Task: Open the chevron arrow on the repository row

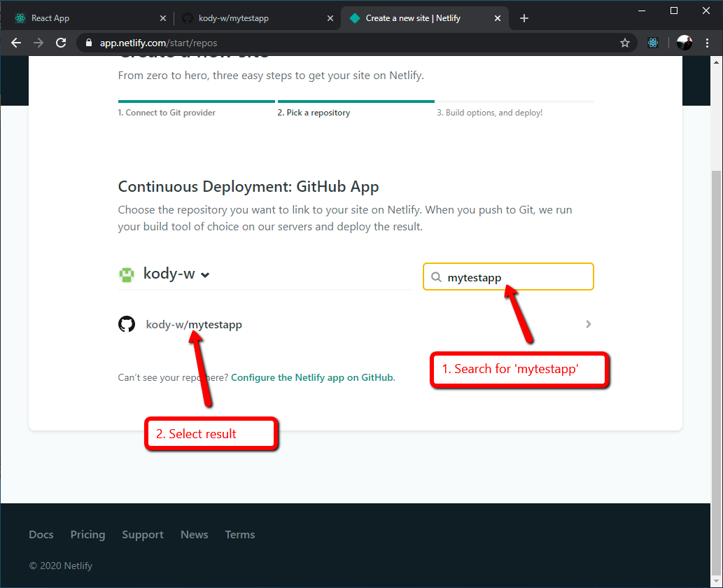Action: [x=589, y=324]
